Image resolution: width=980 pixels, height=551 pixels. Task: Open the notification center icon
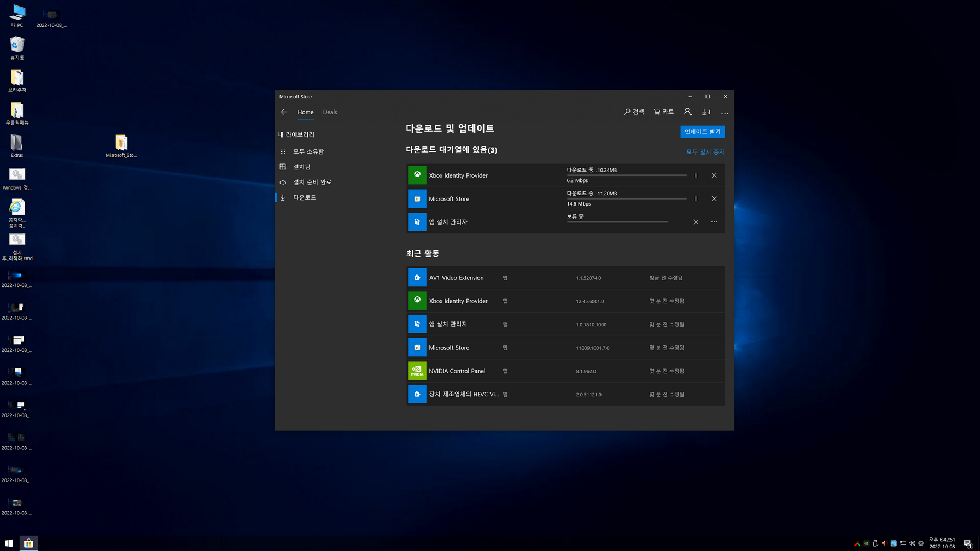[968, 543]
